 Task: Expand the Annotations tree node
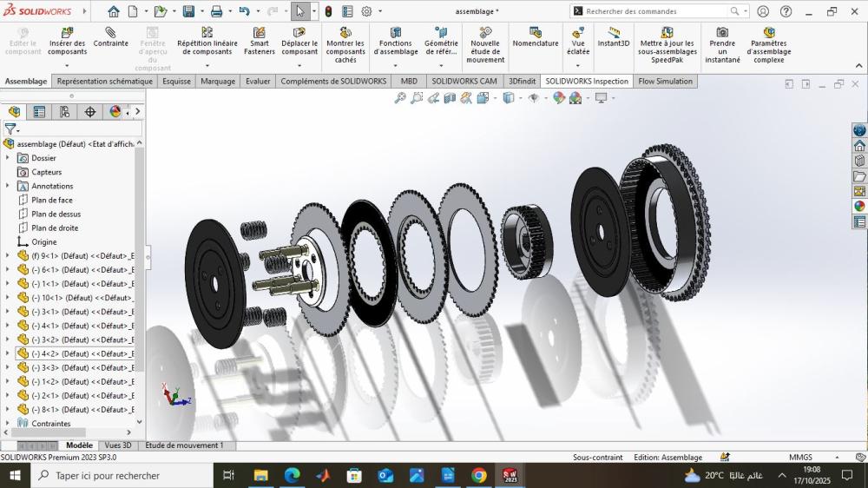(x=8, y=186)
